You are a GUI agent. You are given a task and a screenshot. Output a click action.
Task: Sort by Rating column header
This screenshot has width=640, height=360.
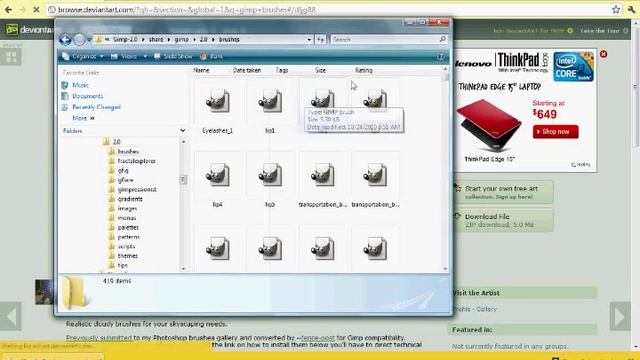point(364,70)
